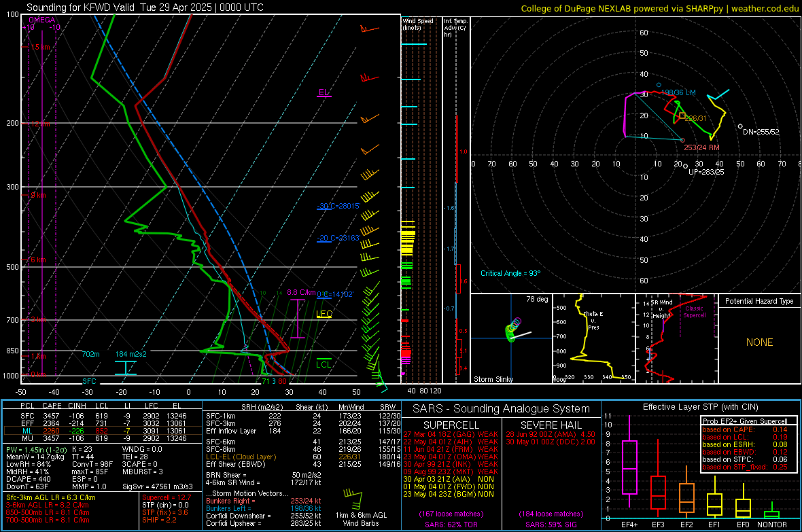Select the highlighted ML parcel row
Viewport: 802px width, 532px height.
pos(102,431)
